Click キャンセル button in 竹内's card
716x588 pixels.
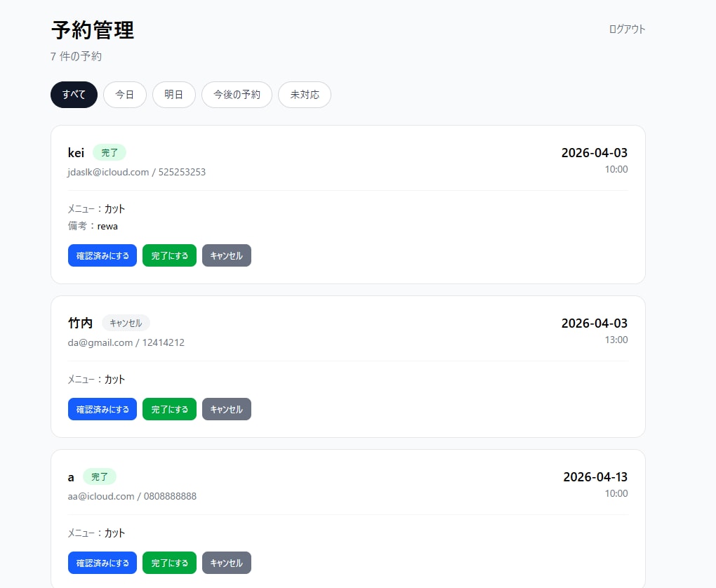click(x=227, y=409)
